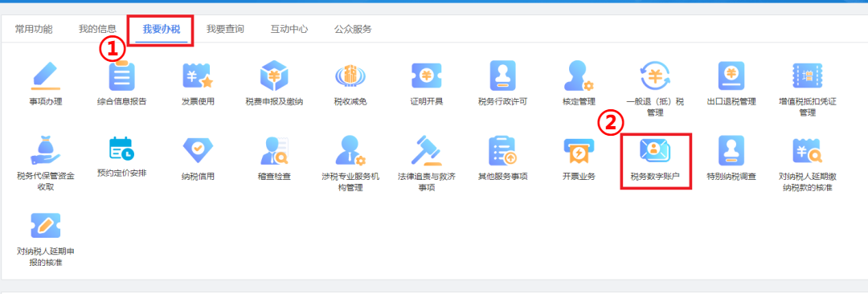
Task: Open 税费申报及缴纳 cube icon
Action: point(274,76)
